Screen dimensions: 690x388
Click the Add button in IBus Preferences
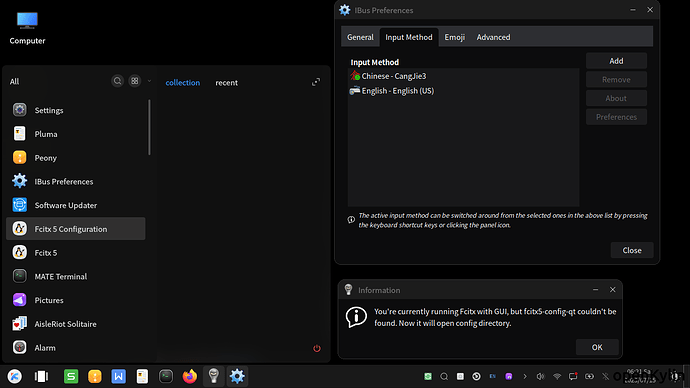pos(616,61)
